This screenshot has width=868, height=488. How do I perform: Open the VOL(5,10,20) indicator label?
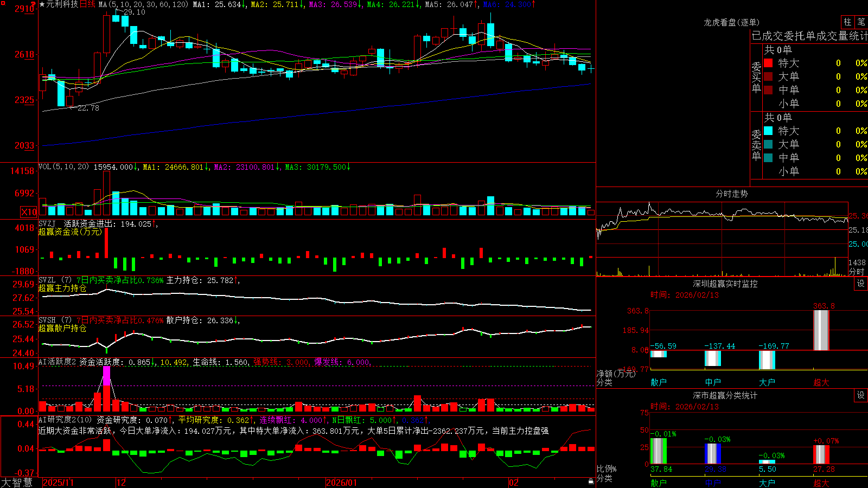tap(63, 167)
